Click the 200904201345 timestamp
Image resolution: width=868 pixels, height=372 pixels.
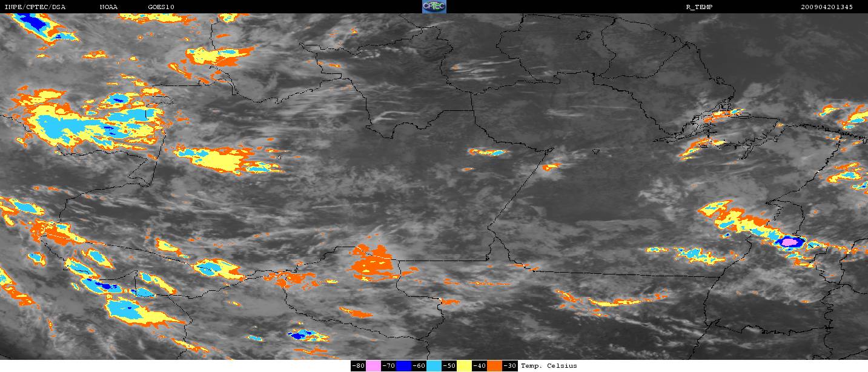point(827,7)
